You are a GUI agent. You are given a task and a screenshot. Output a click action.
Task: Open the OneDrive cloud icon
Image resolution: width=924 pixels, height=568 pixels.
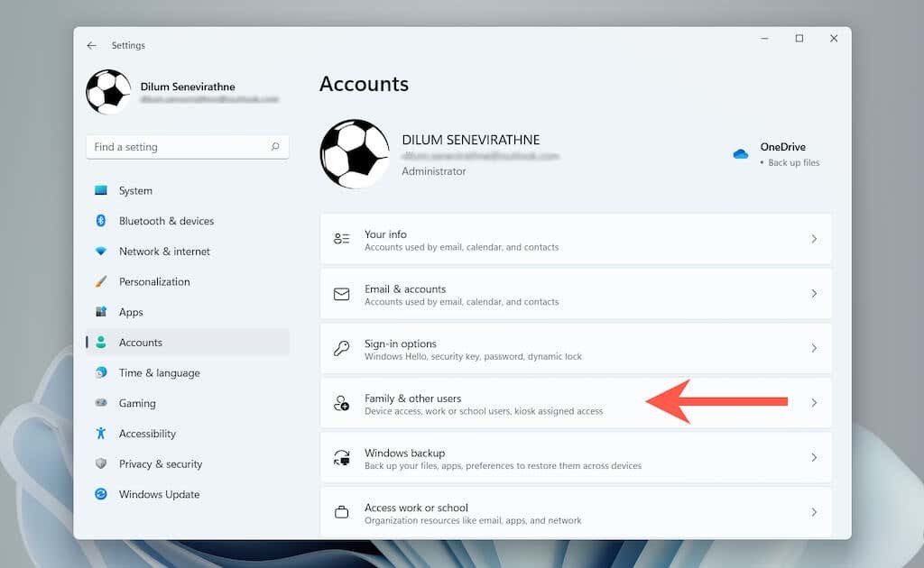pyautogui.click(x=740, y=154)
